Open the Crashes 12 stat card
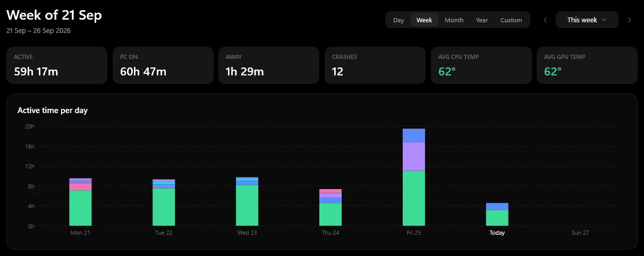Viewport: 644px width, 256px height. coord(375,65)
